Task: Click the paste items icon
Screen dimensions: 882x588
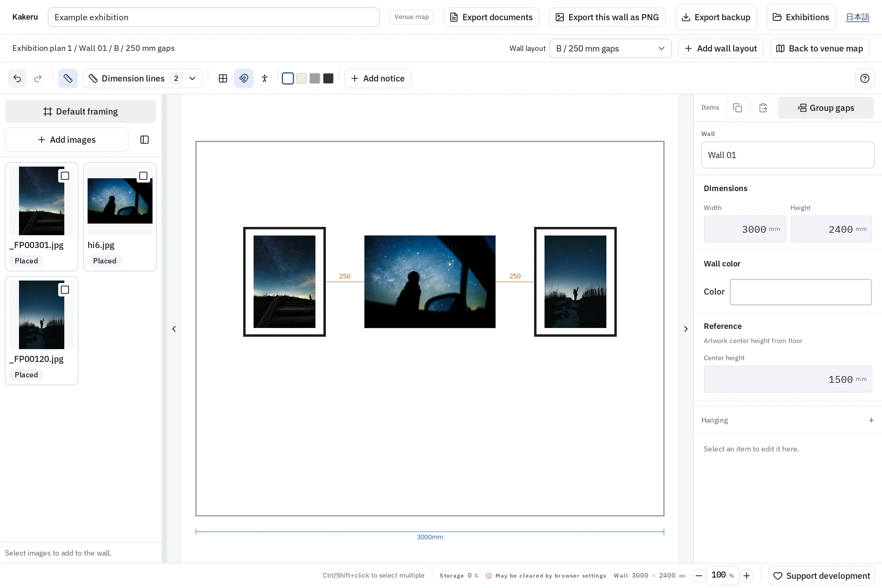Action: click(x=763, y=108)
